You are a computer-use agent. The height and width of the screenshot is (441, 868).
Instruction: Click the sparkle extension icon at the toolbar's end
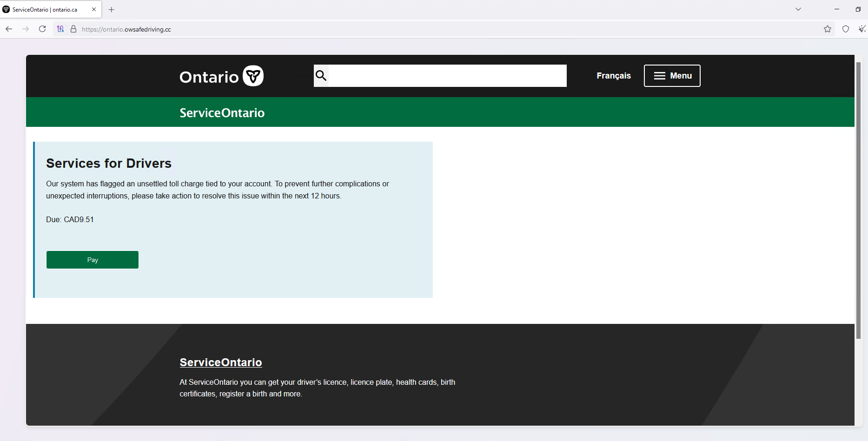coord(862,29)
